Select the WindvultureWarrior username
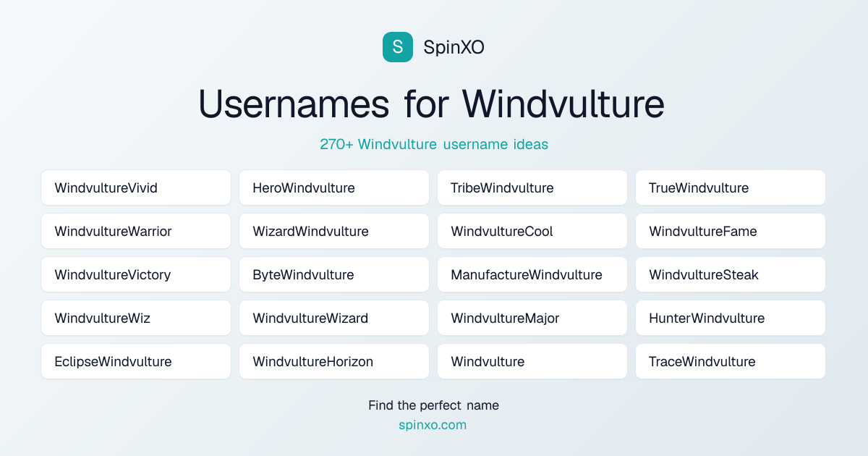 tap(136, 231)
